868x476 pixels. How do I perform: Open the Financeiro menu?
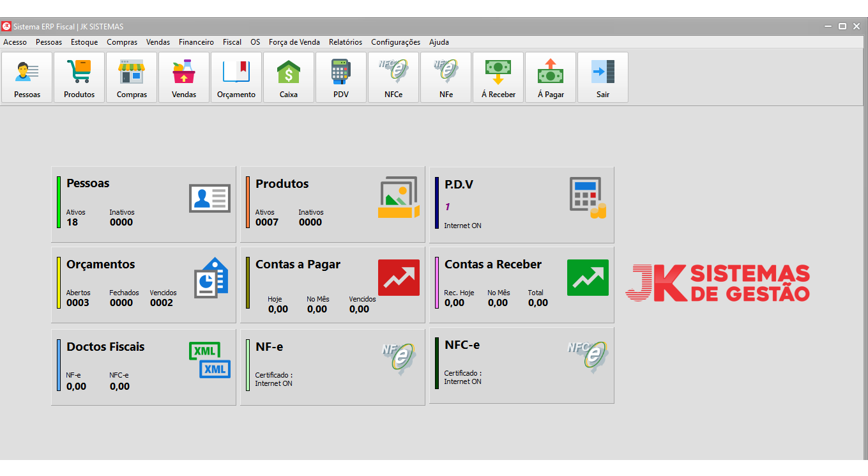pos(196,42)
